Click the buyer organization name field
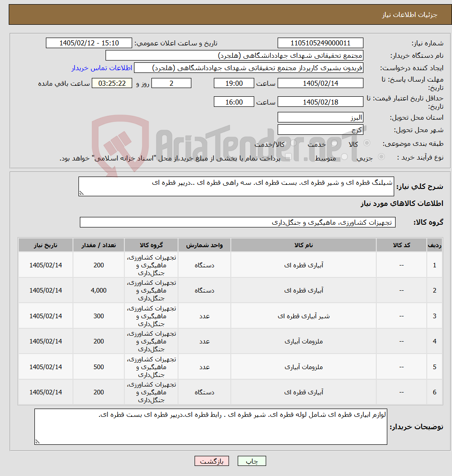The image size is (452, 476). (234, 55)
